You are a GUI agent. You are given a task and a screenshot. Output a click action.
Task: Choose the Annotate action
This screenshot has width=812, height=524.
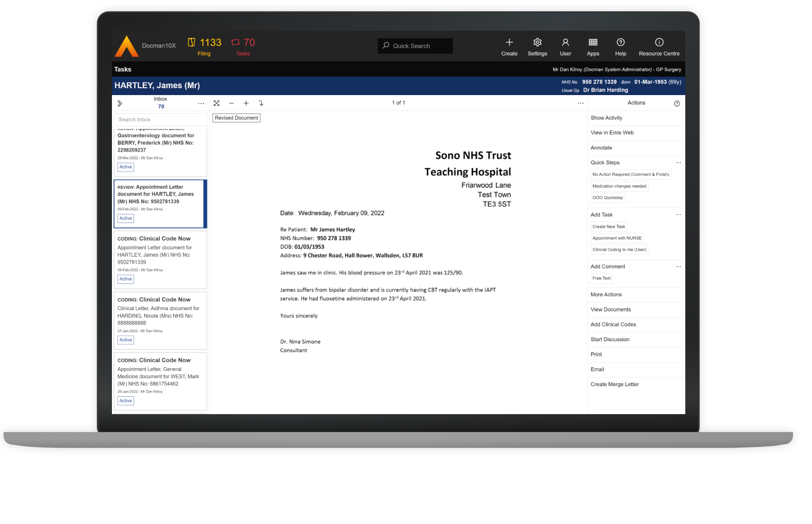[x=636, y=148]
